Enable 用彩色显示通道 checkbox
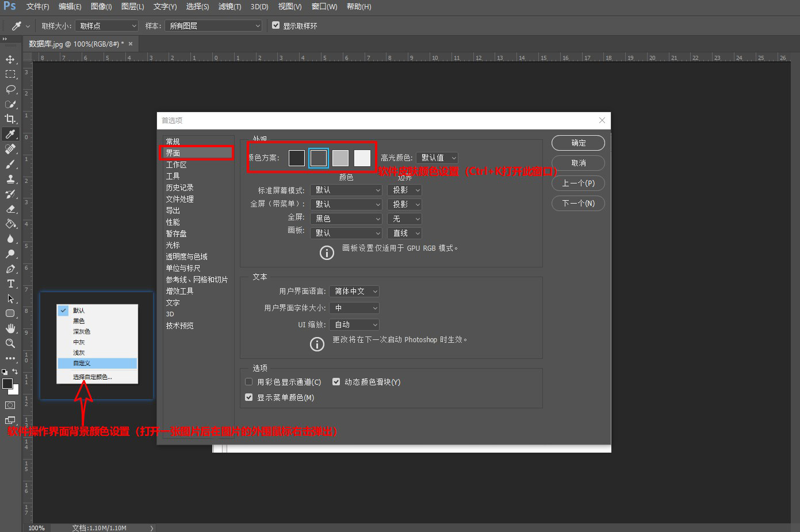The height and width of the screenshot is (532, 800). tap(249, 382)
